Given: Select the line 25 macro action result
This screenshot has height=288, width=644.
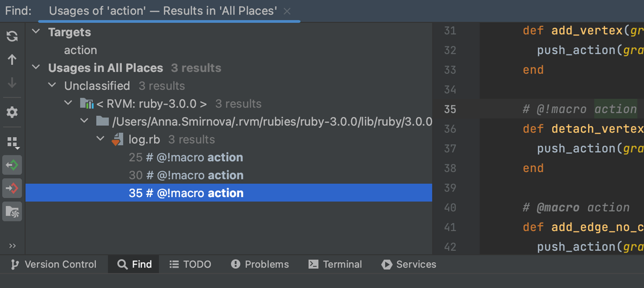Looking at the screenshot, I should point(186,157).
